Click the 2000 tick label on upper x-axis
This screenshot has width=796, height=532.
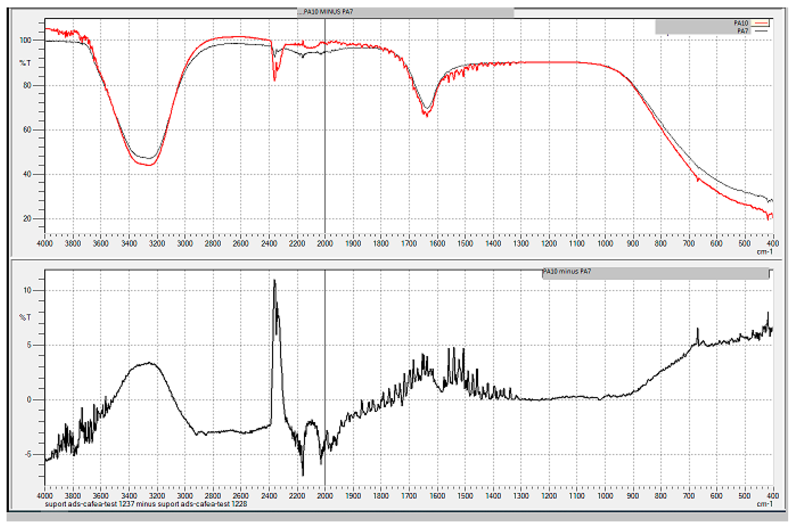coord(325,244)
